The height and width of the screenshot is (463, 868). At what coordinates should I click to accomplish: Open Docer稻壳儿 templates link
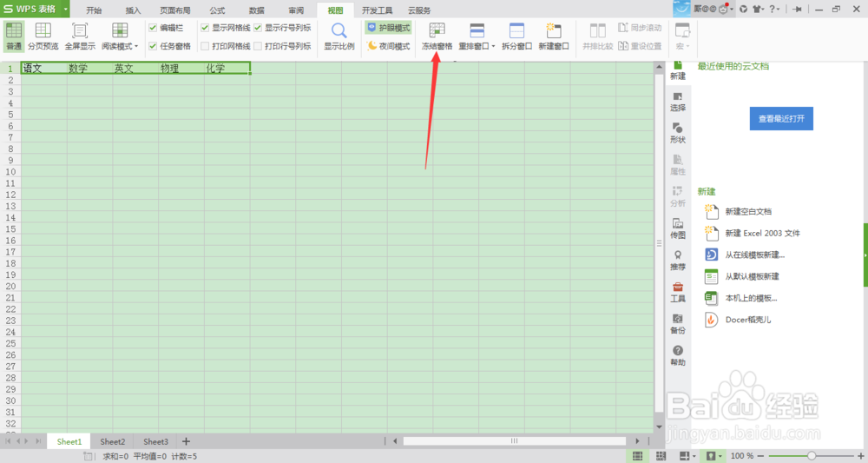tap(748, 320)
